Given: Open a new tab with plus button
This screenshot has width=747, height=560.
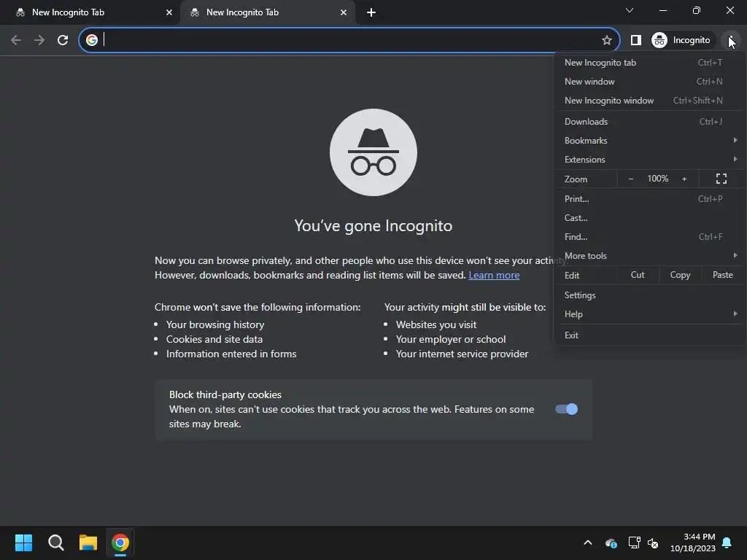Looking at the screenshot, I should tap(371, 12).
